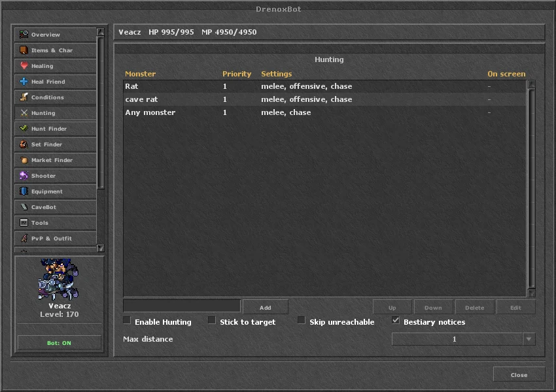Click the Settings column header
The image size is (556, 392).
277,74
